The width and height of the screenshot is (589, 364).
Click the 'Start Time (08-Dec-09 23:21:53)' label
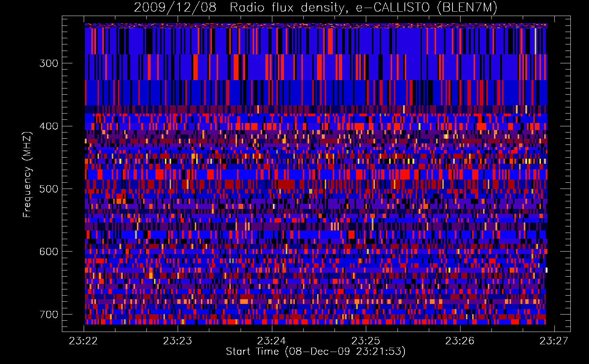[316, 352]
